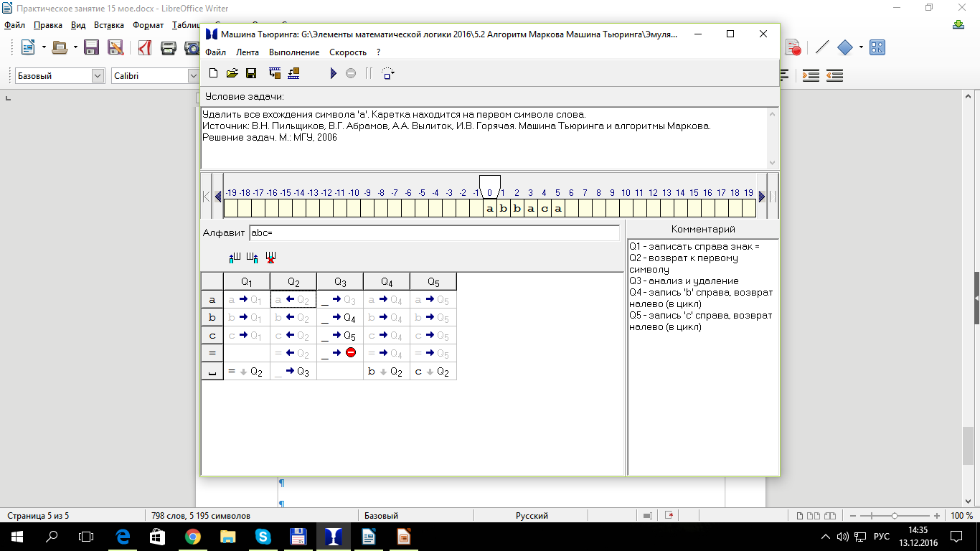Image resolution: width=980 pixels, height=551 pixels.
Task: Open the Правка menu in LibreOffice Writer
Action: (48, 25)
